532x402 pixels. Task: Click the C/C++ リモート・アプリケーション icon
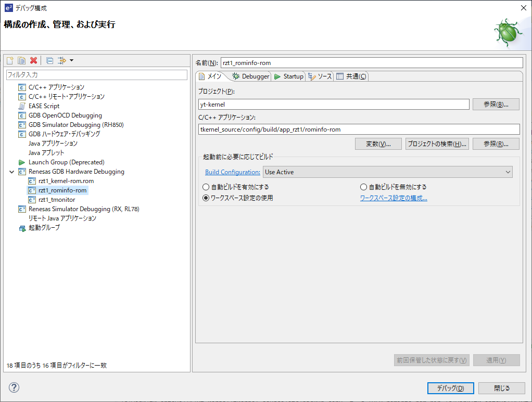click(x=22, y=97)
